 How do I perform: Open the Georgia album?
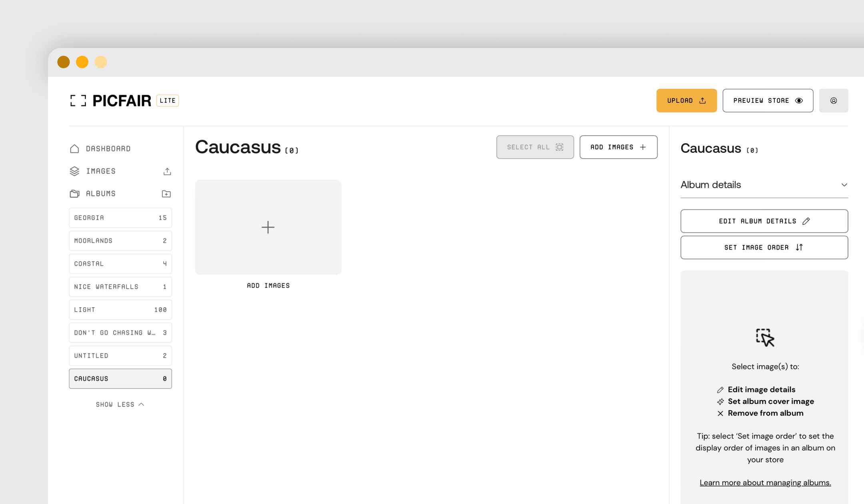click(120, 218)
